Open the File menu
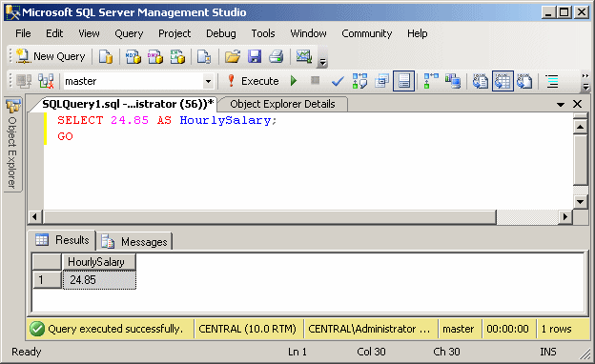595x364 pixels. click(x=23, y=33)
